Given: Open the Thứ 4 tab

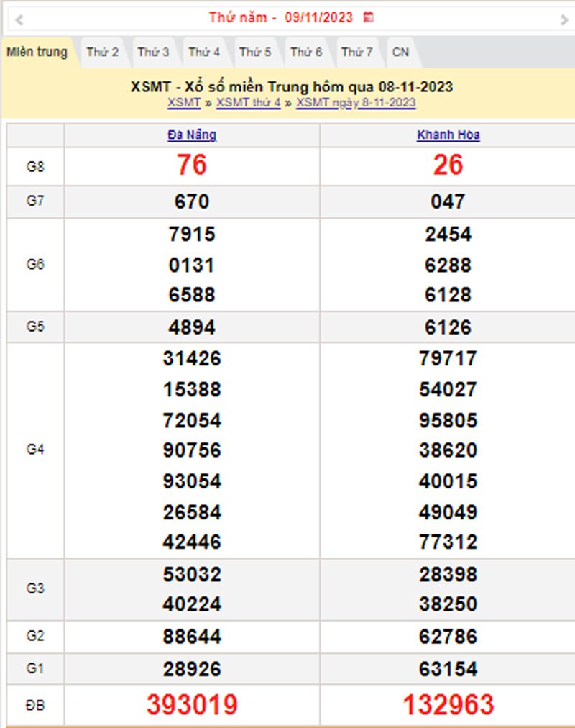Looking at the screenshot, I should tap(204, 52).
